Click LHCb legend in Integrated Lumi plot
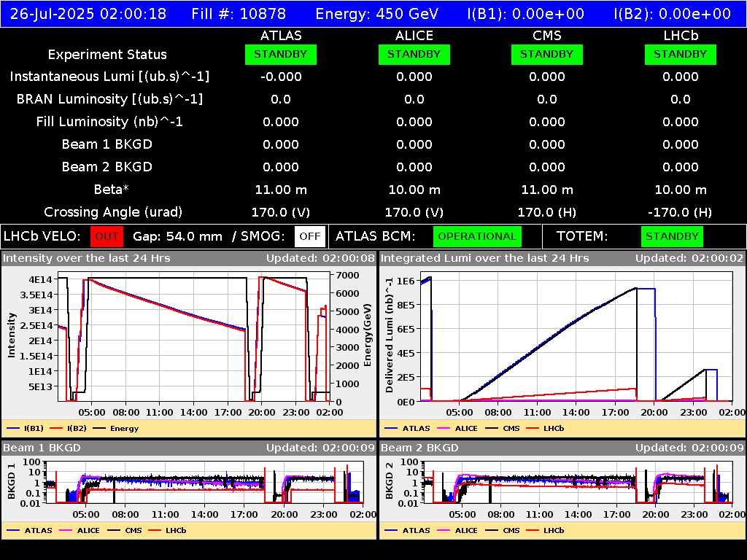747x560 pixels. (546, 429)
